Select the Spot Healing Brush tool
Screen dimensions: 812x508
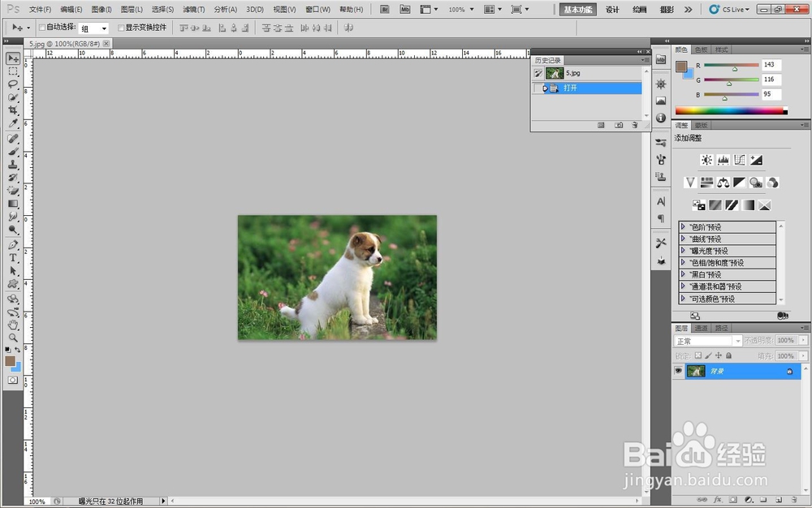(13, 139)
